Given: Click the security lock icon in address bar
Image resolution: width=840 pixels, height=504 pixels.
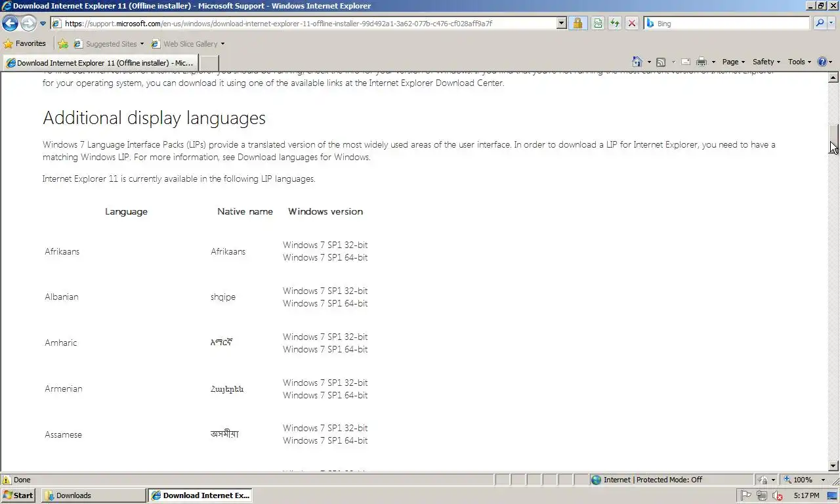Looking at the screenshot, I should click(577, 24).
